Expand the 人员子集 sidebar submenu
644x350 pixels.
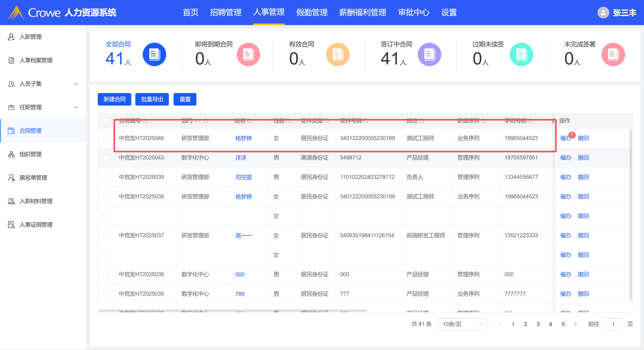(76, 84)
